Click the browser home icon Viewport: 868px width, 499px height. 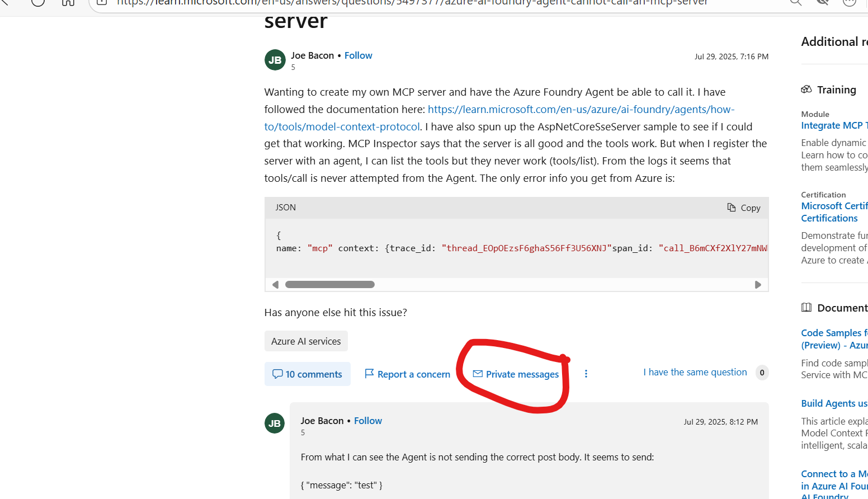[68, 2]
